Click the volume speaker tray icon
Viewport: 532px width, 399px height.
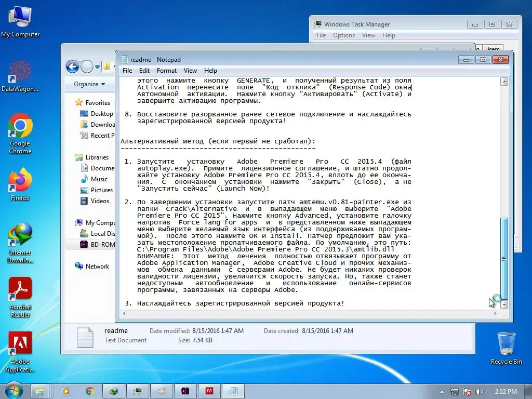coord(479,392)
